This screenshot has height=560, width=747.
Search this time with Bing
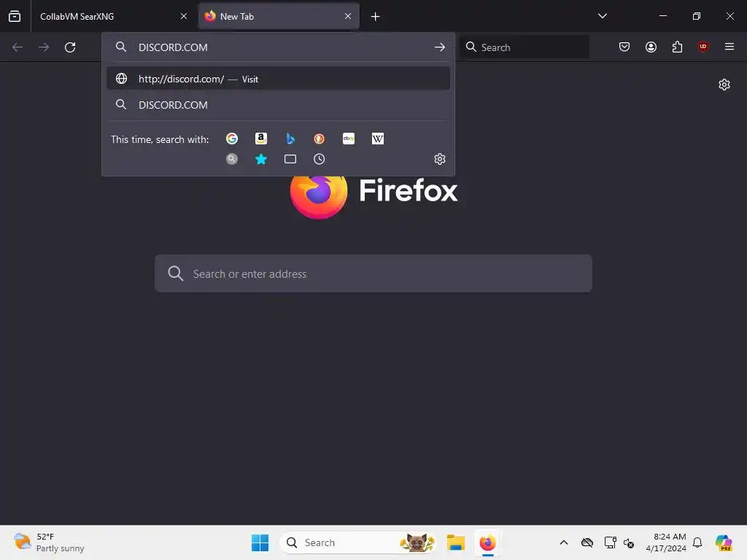(290, 139)
